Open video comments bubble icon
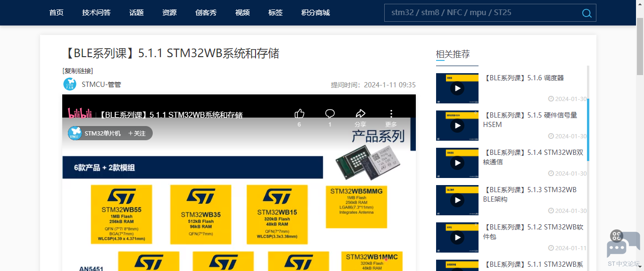Screen dimensions: 644x271 [x=330, y=113]
